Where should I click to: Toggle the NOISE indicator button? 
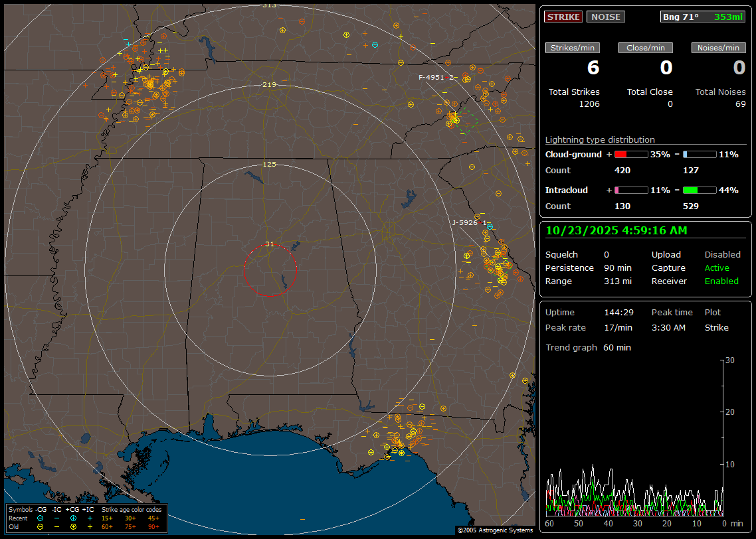[x=605, y=17]
